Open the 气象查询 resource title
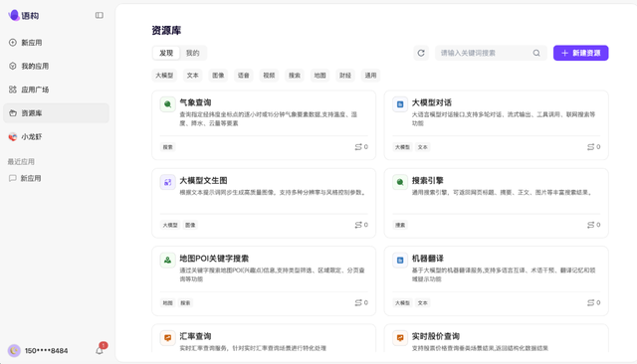Image resolution: width=637 pixels, height=364 pixels. 195,102
